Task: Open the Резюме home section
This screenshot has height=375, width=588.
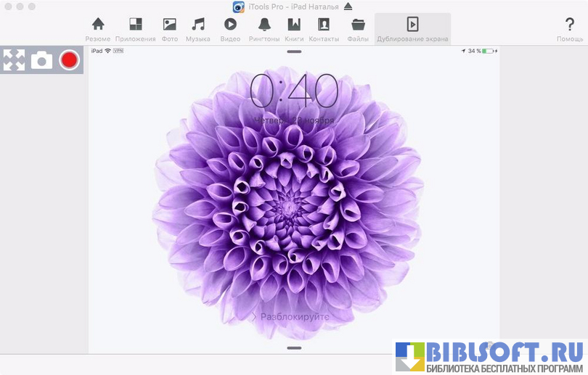Action: pos(98,29)
